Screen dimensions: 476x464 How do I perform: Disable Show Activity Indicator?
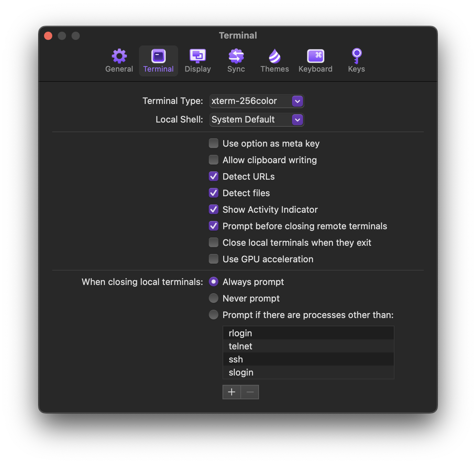[214, 209]
